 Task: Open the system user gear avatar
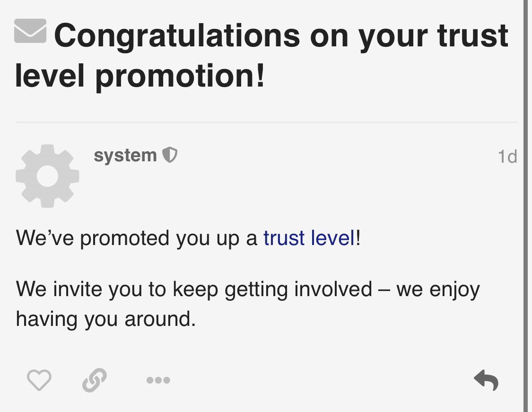47,176
